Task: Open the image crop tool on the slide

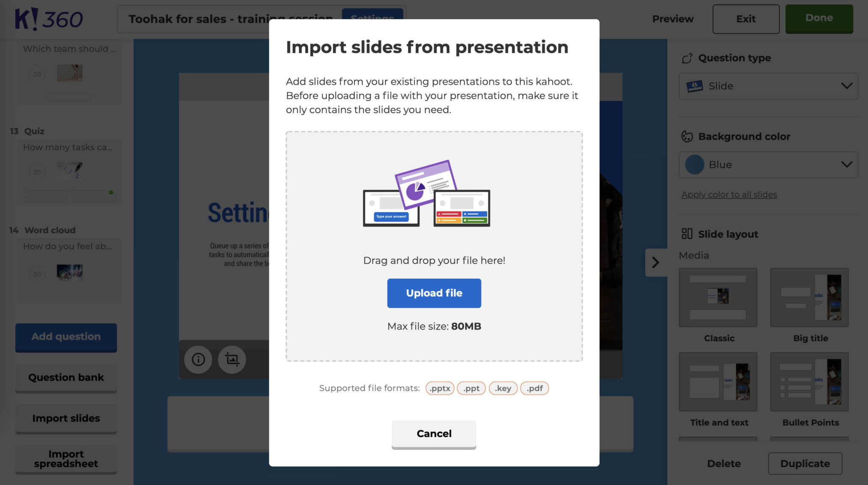Action: pyautogui.click(x=232, y=360)
